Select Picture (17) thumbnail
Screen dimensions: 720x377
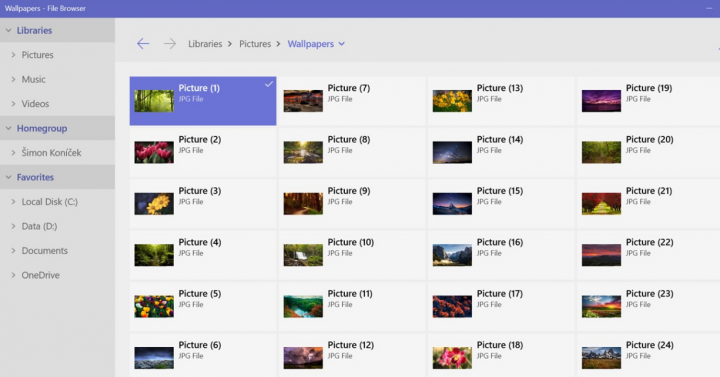[x=452, y=306]
